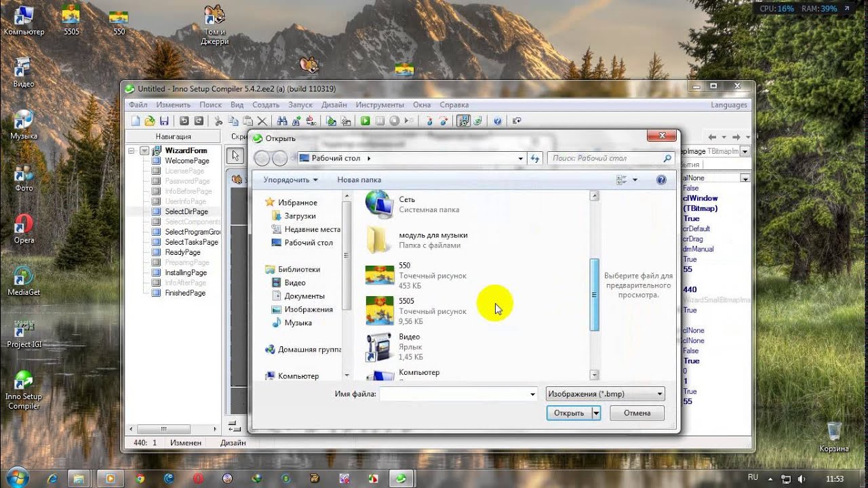The width and height of the screenshot is (868, 488).
Task: Open the Изображения (*.bmp) file type dropdown
Action: point(606,394)
